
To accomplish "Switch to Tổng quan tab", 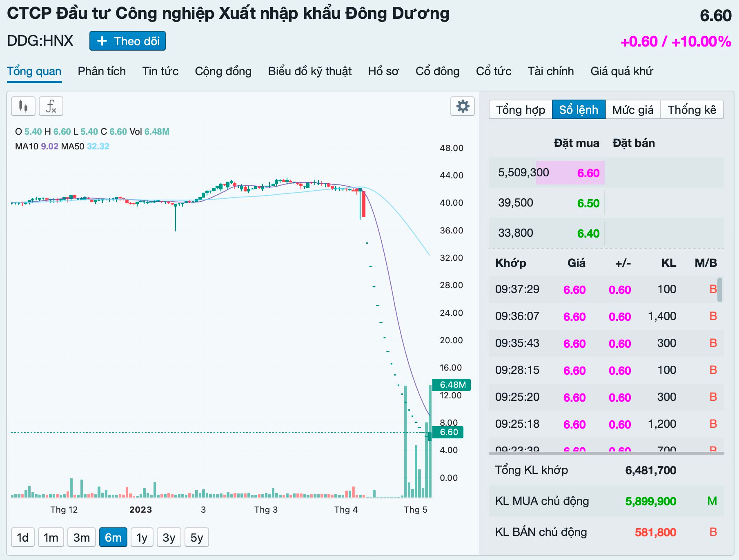I will pyautogui.click(x=34, y=71).
